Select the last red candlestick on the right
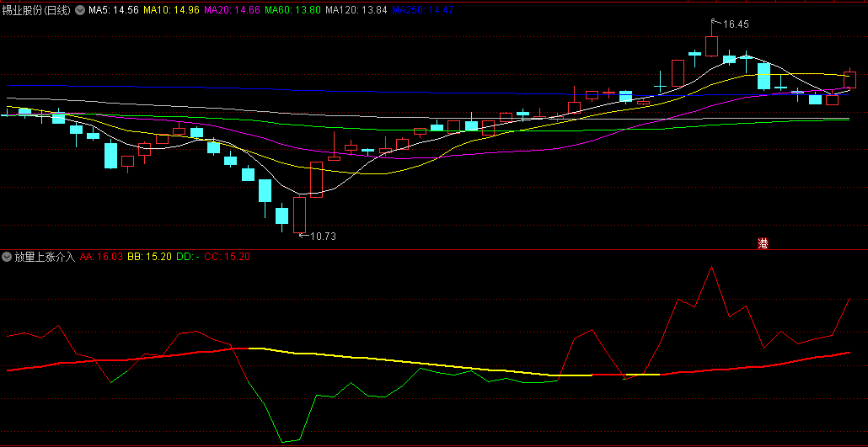The image size is (868, 447). point(849,78)
